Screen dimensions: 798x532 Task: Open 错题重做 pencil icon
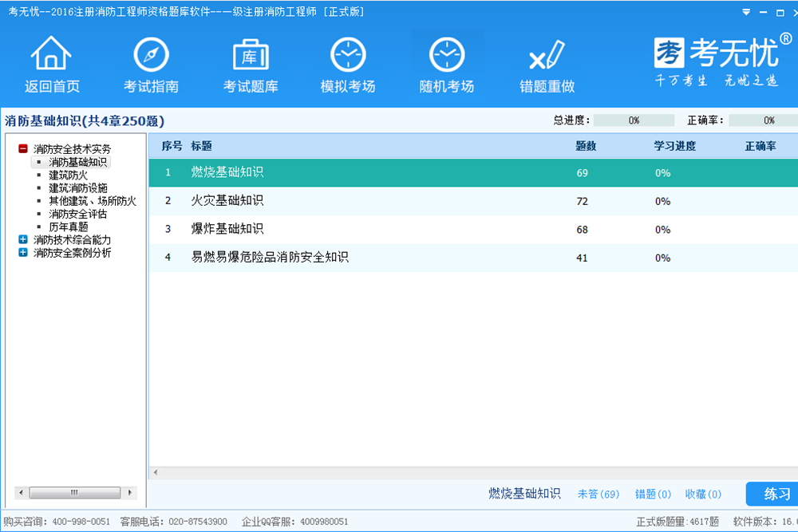pos(547,54)
